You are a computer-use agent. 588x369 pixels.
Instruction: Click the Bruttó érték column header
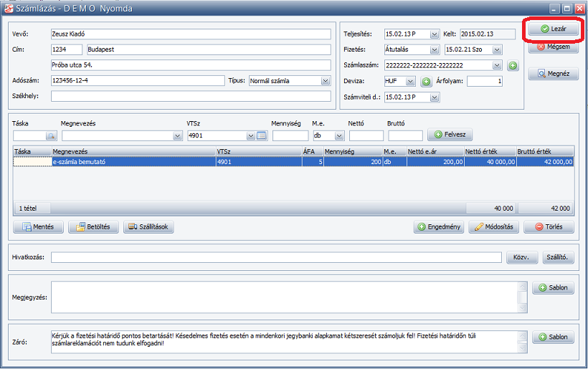545,152
